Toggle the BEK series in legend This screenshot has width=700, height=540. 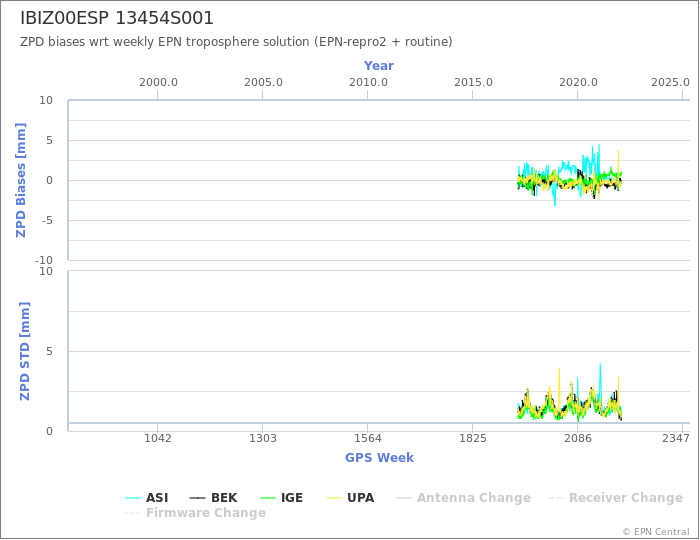pyautogui.click(x=213, y=498)
